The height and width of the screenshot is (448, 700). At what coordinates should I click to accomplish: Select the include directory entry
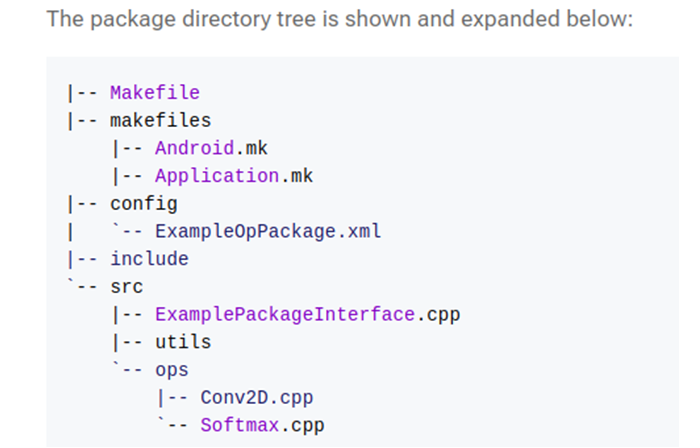point(150,259)
